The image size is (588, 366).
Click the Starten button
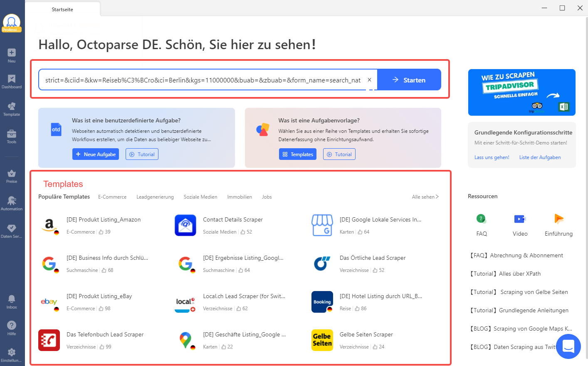coord(409,80)
